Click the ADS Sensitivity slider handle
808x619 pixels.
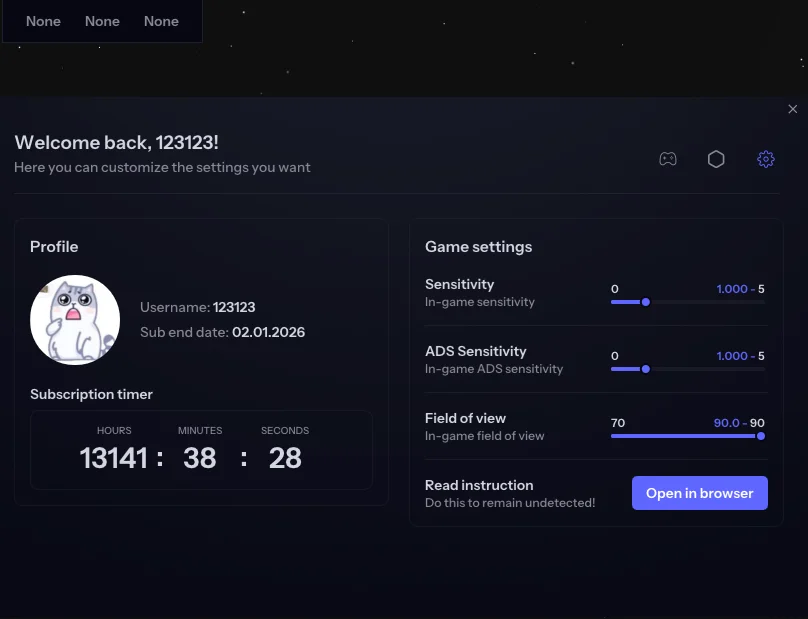[646, 369]
